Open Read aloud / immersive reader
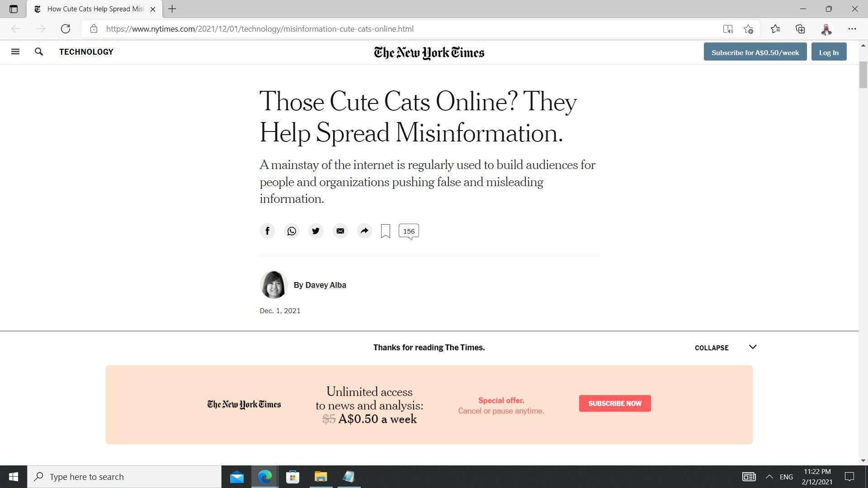The width and height of the screenshot is (868, 488). 728,29
